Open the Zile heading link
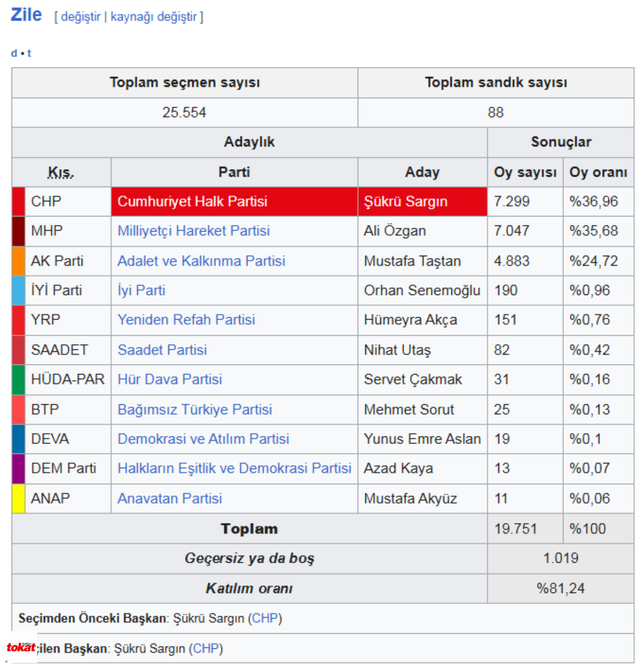Viewport: 644px width, 668px height. tap(26, 15)
